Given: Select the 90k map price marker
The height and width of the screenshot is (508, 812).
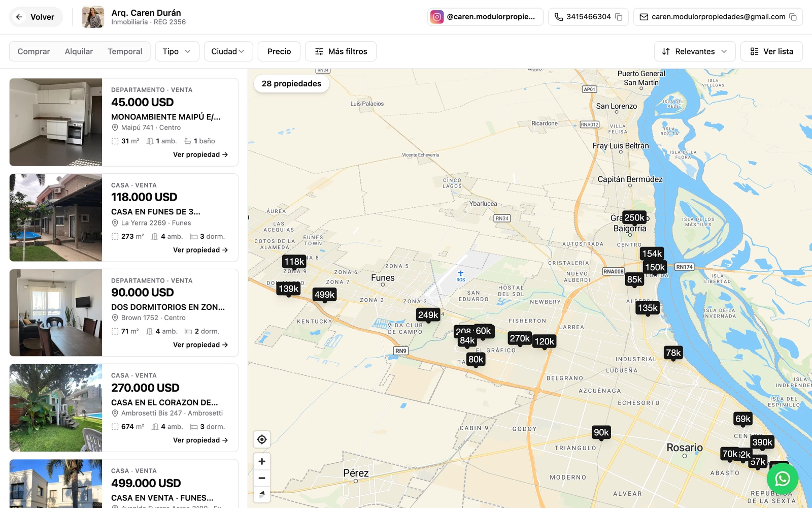Looking at the screenshot, I should (x=601, y=432).
